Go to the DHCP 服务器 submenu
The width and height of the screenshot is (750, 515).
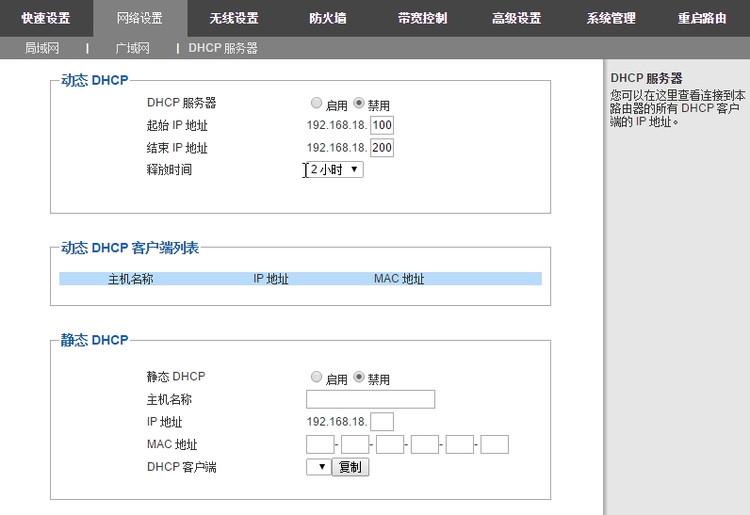click(x=223, y=48)
